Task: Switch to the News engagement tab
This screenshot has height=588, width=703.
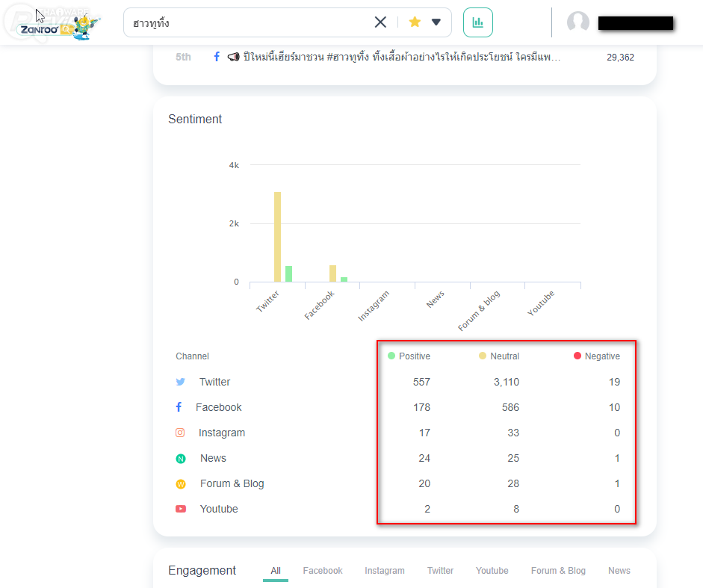Action: pyautogui.click(x=619, y=571)
